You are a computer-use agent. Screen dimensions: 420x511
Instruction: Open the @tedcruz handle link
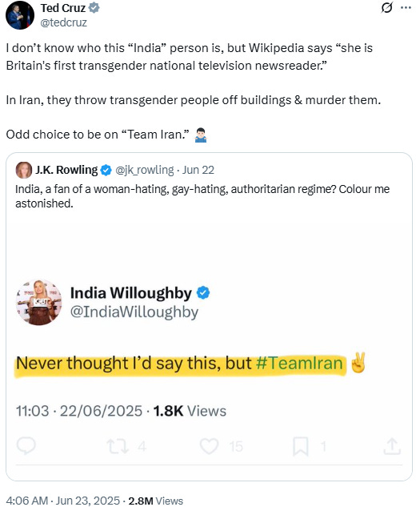point(64,22)
